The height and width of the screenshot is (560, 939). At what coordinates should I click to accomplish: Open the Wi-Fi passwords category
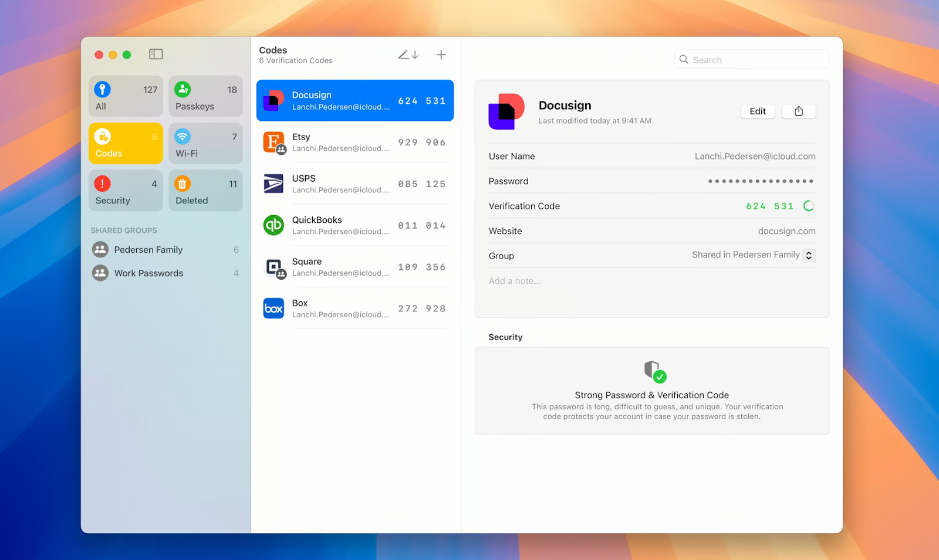point(205,143)
